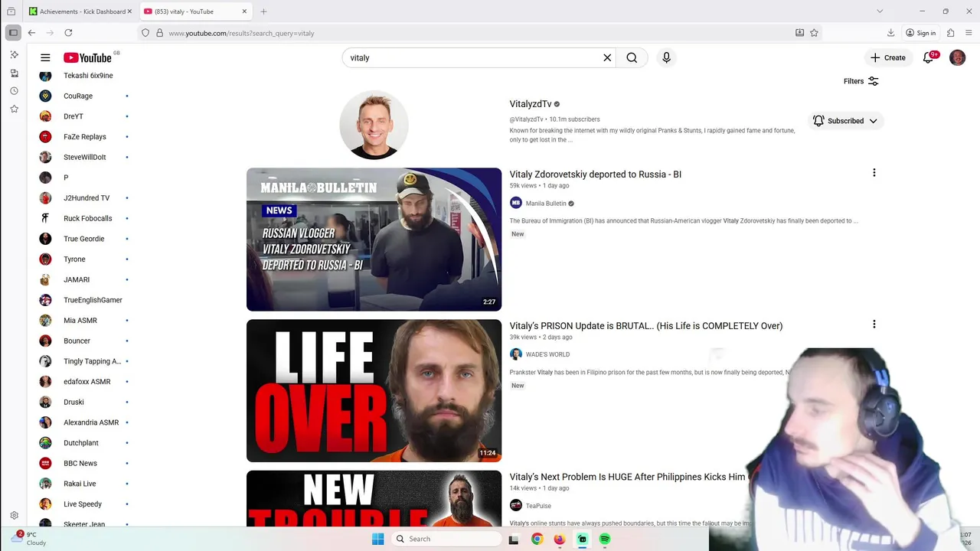The height and width of the screenshot is (551, 980).
Task: Play the NEW TROUBLE video thumbnail
Action: click(374, 498)
